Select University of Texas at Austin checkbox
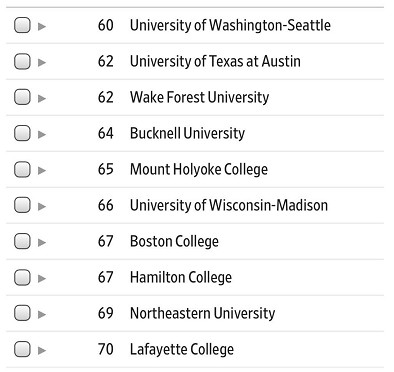 [22, 61]
